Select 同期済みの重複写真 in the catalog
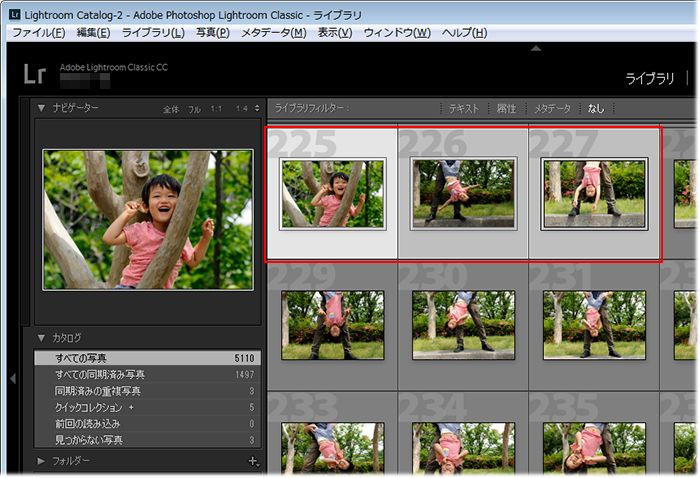This screenshot has width=700, height=478. tap(147, 391)
